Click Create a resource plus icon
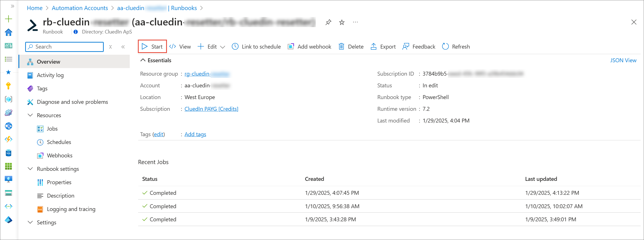 (9, 19)
